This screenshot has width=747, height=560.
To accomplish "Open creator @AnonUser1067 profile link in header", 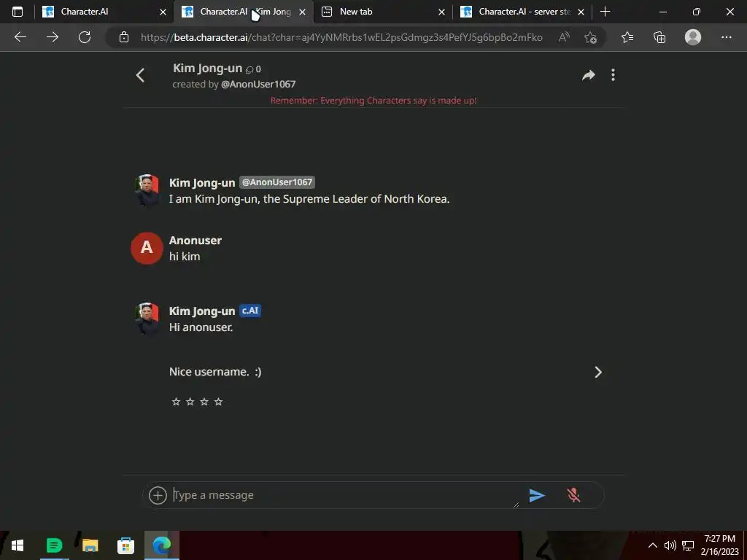I will pyautogui.click(x=258, y=85).
